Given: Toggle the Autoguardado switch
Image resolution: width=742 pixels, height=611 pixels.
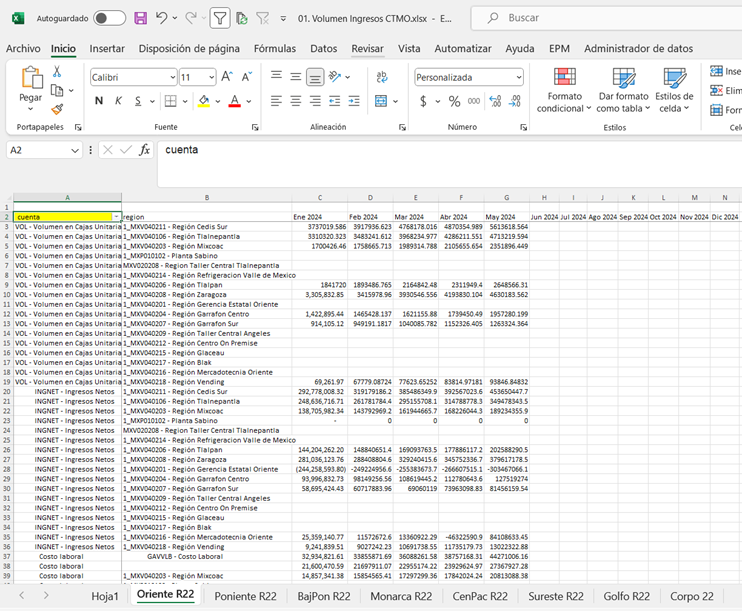Looking at the screenshot, I should click(109, 18).
